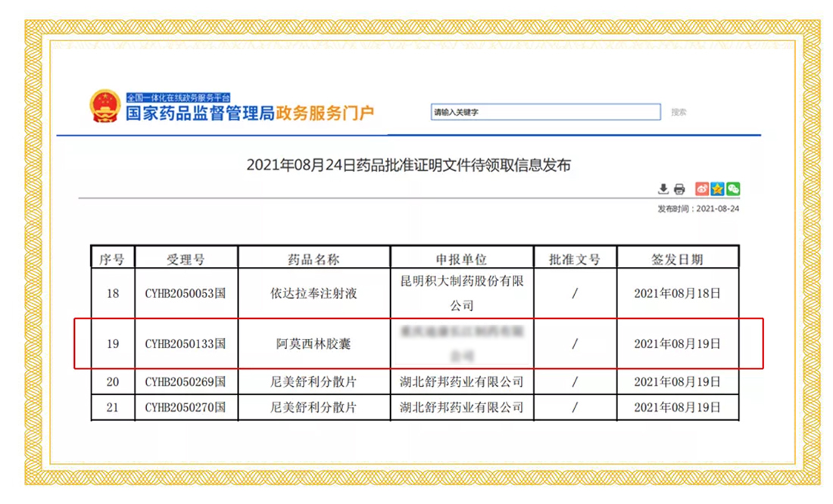Click the 依达拉奉注射液 drug name cell
Viewport: 833px width, 504px height.
coord(314,293)
